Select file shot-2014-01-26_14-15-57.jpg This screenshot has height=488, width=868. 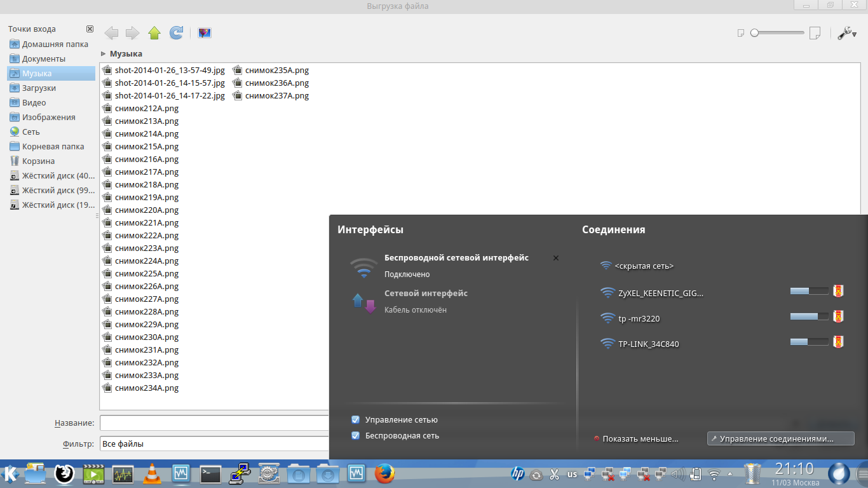[164, 83]
